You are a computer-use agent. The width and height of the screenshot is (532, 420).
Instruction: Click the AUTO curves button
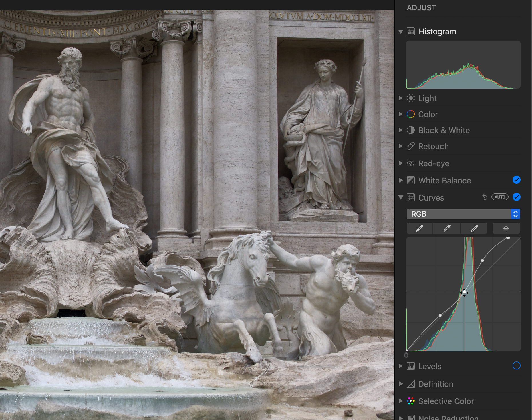pyautogui.click(x=500, y=197)
